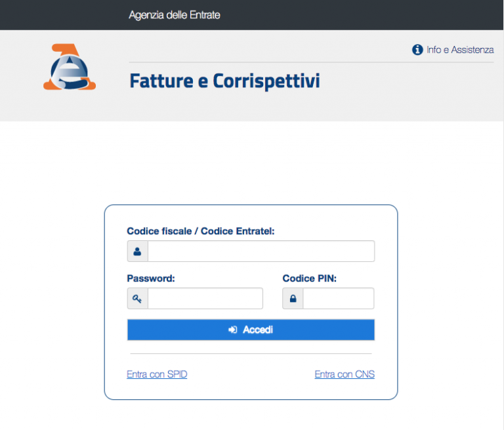Open the Entra con CNS link
This screenshot has width=504, height=430.
click(x=345, y=374)
